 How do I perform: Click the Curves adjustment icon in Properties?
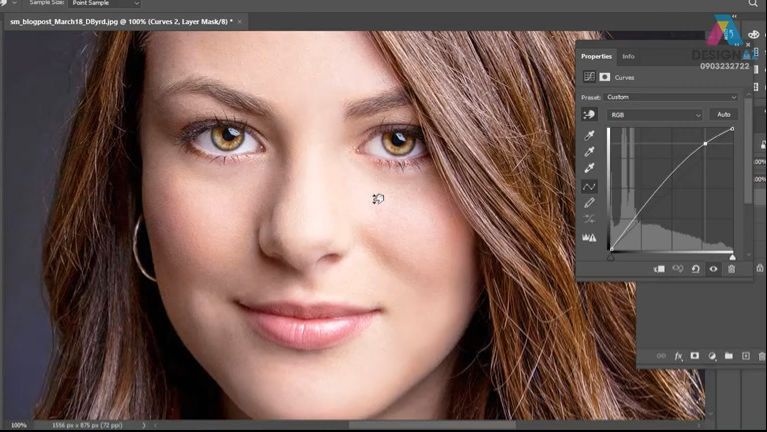coord(589,77)
